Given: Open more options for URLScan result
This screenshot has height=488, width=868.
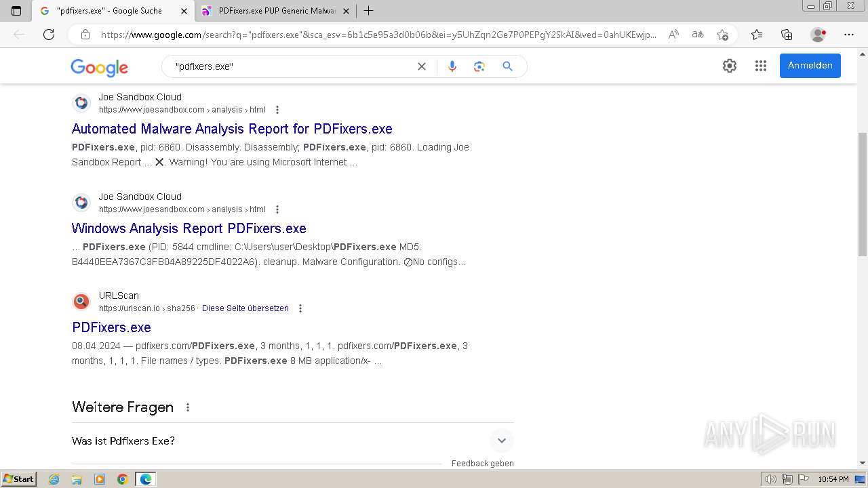Looking at the screenshot, I should point(300,308).
